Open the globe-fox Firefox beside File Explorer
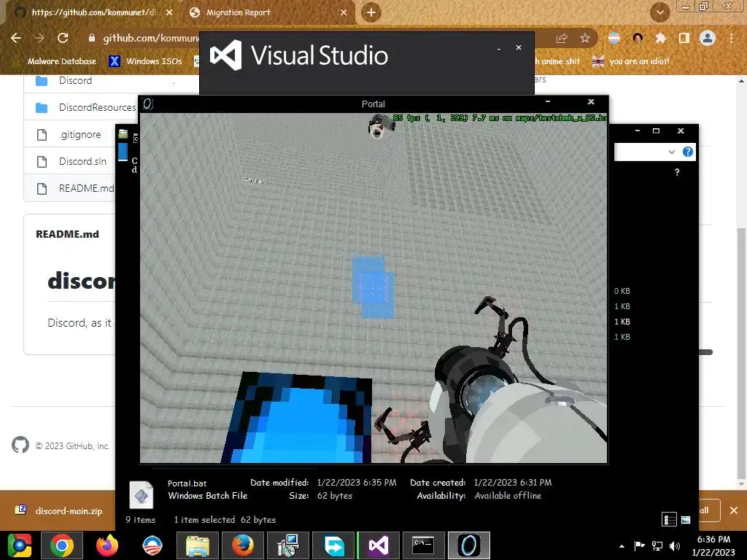Image resolution: width=747 pixels, height=560 pixels. click(243, 545)
